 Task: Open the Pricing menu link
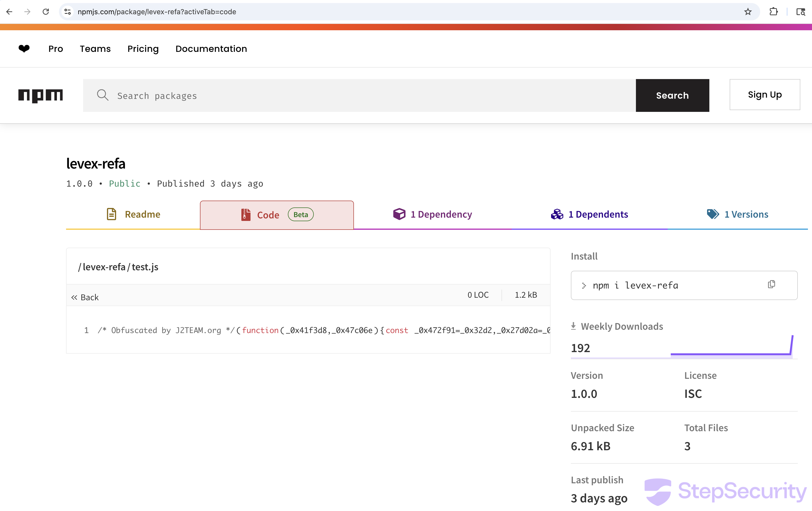[x=143, y=49]
